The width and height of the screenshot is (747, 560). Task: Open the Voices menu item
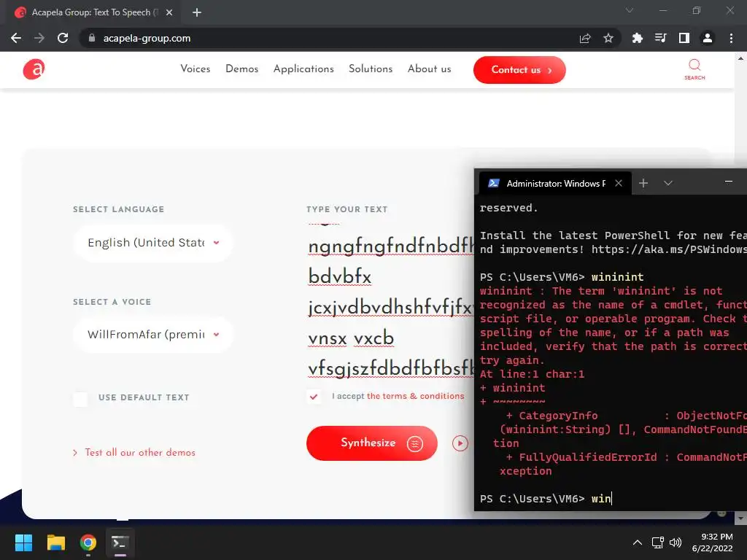point(196,69)
